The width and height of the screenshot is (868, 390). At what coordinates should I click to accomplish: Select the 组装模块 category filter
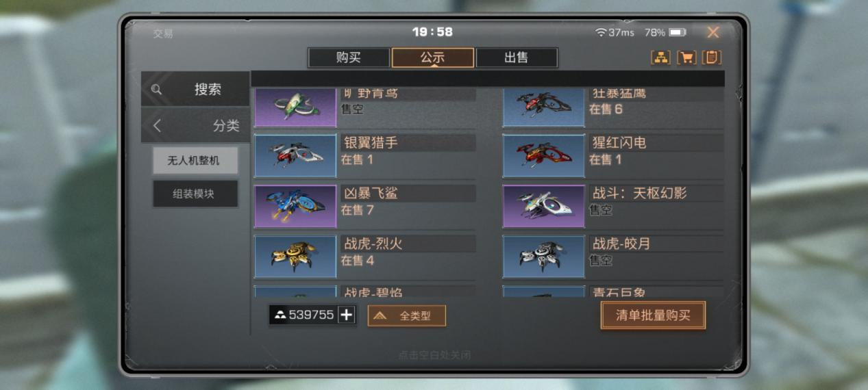coord(195,194)
